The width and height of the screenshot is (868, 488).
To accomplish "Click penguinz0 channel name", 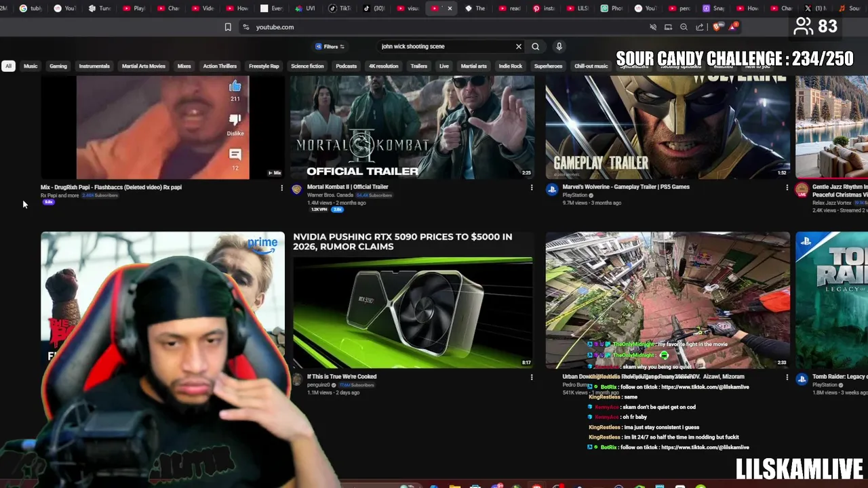I will [318, 385].
